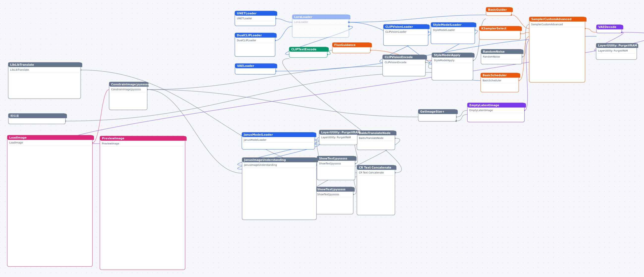The height and width of the screenshot is (277, 644).
Task: Click the JanusImageUnderstanding body label text
Action: [260, 165]
